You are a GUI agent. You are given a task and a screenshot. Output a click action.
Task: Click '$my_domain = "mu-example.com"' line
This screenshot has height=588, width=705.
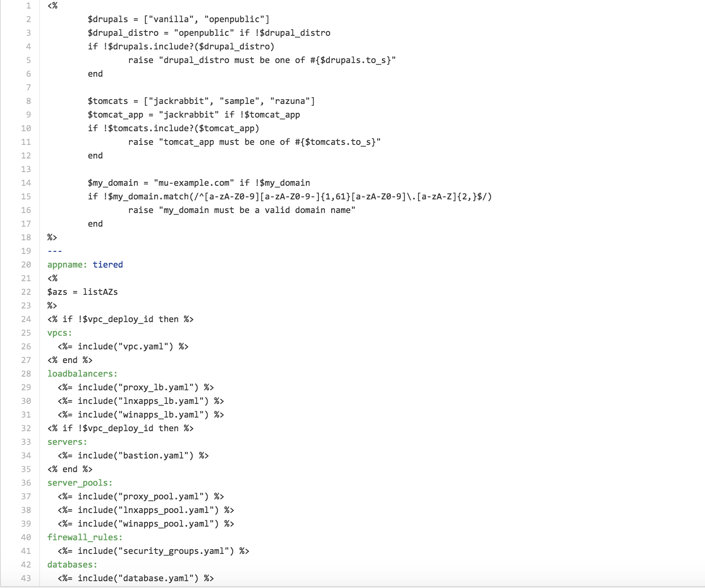click(199, 183)
